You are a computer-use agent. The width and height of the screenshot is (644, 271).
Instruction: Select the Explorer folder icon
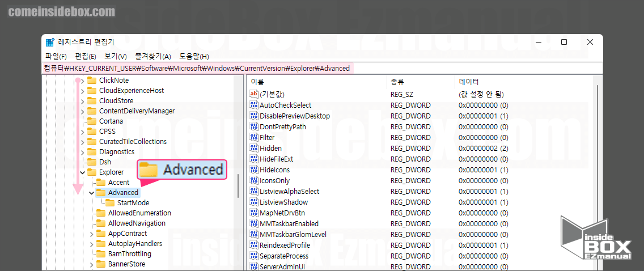click(92, 172)
